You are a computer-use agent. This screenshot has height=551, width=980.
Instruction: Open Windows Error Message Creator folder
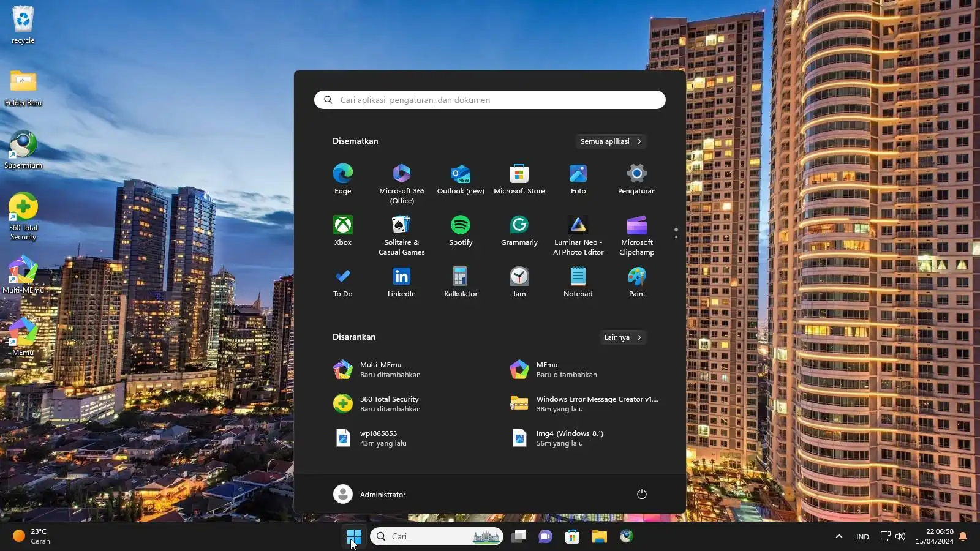[x=583, y=404]
